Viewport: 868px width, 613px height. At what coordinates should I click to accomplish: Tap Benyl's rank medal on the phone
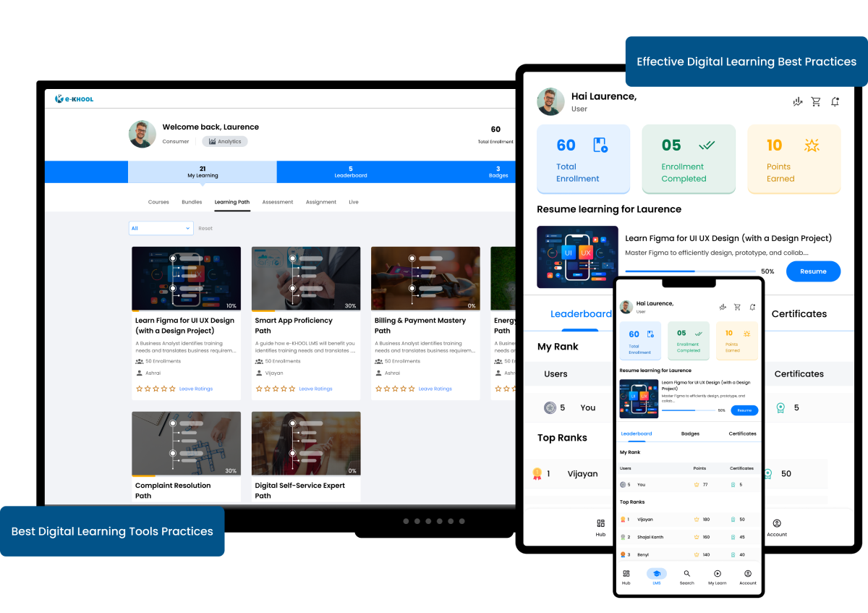[x=623, y=554]
